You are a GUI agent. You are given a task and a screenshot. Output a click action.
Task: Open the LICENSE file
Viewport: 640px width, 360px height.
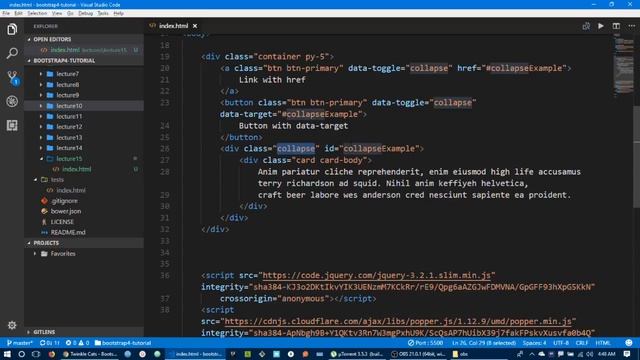pos(84,222)
